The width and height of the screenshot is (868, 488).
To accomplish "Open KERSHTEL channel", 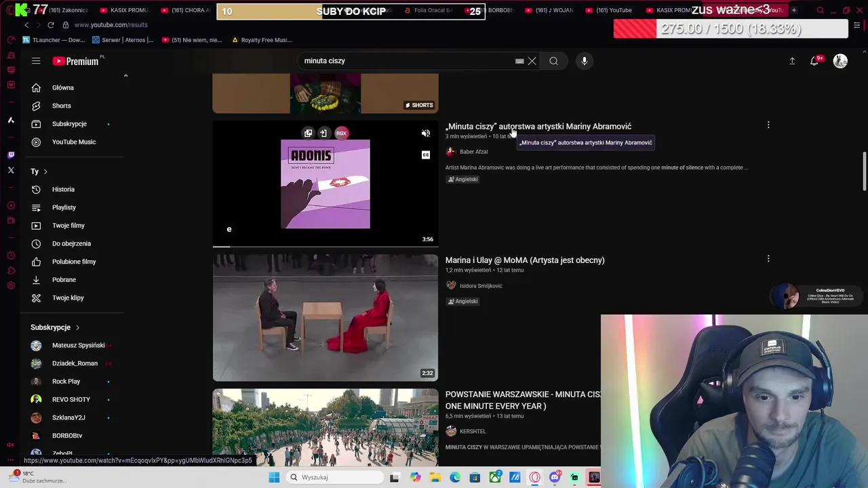I will [x=473, y=431].
